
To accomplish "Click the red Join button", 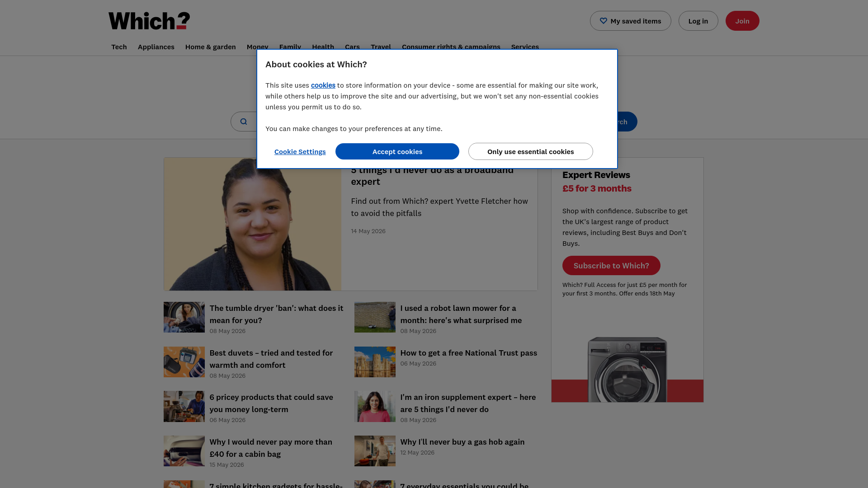I will 742,21.
